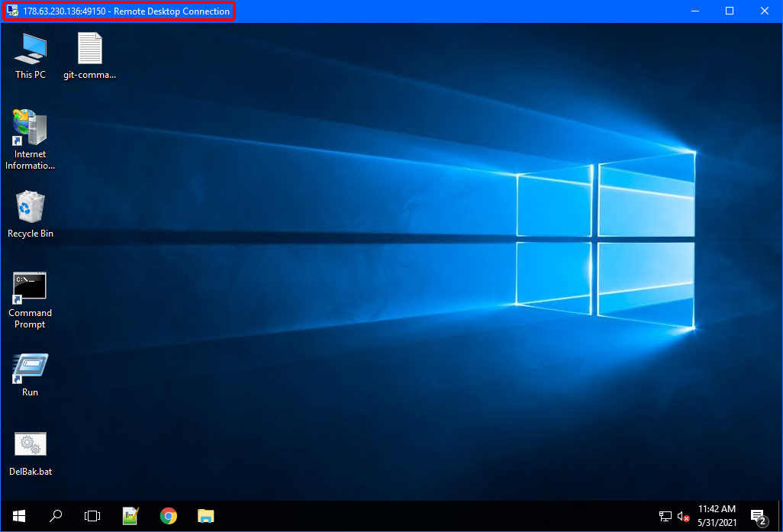
Task: Select the Command Prompt shortcut
Action: coord(30,300)
